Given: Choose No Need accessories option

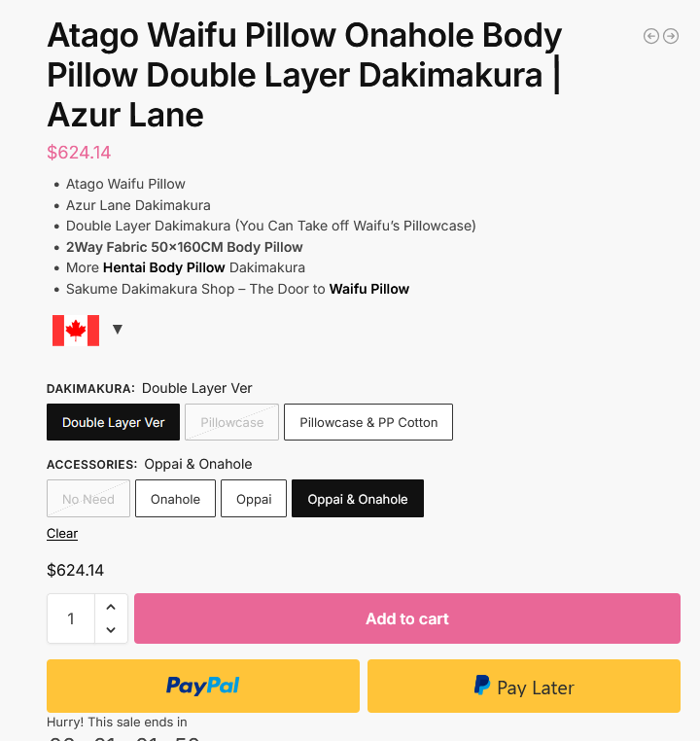Looking at the screenshot, I should (x=88, y=499).
